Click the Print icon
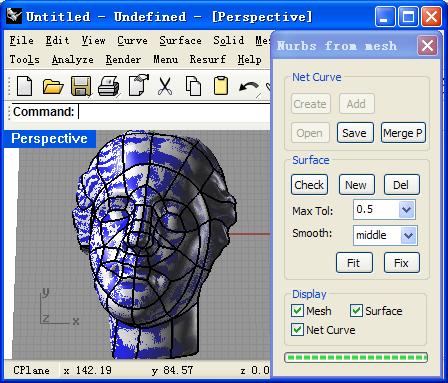 coord(109,86)
